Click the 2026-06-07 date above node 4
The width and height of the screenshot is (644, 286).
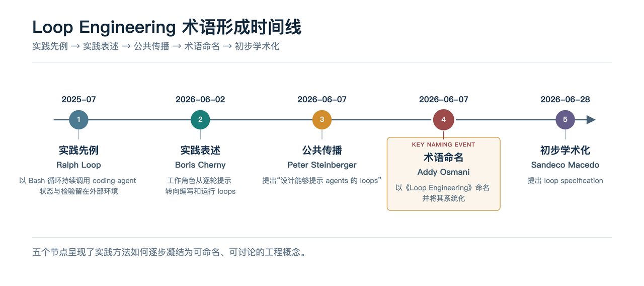pyautogui.click(x=444, y=99)
